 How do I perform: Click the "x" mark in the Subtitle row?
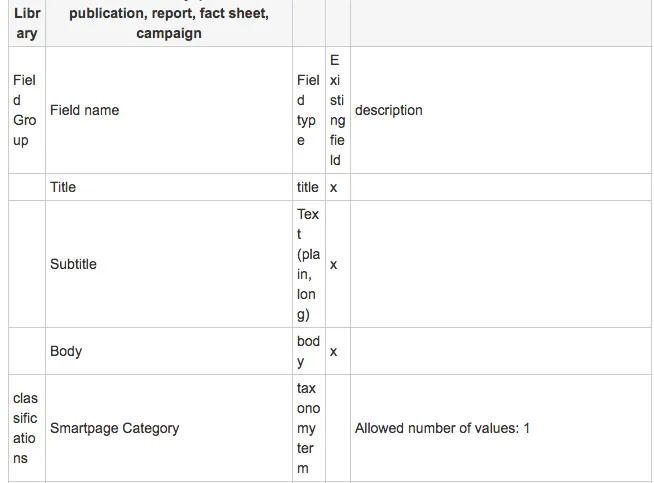[334, 264]
